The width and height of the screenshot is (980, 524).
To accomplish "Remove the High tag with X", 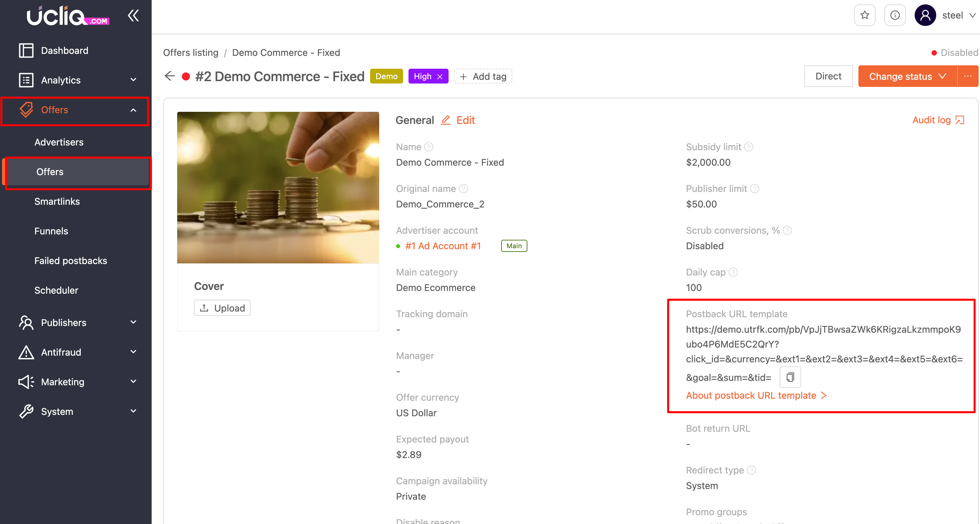I will tap(440, 76).
